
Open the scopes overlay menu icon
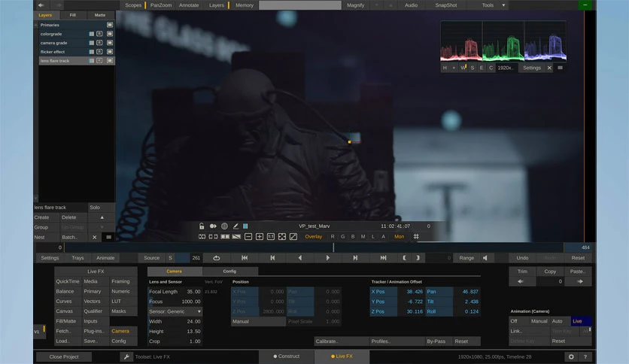(x=560, y=68)
